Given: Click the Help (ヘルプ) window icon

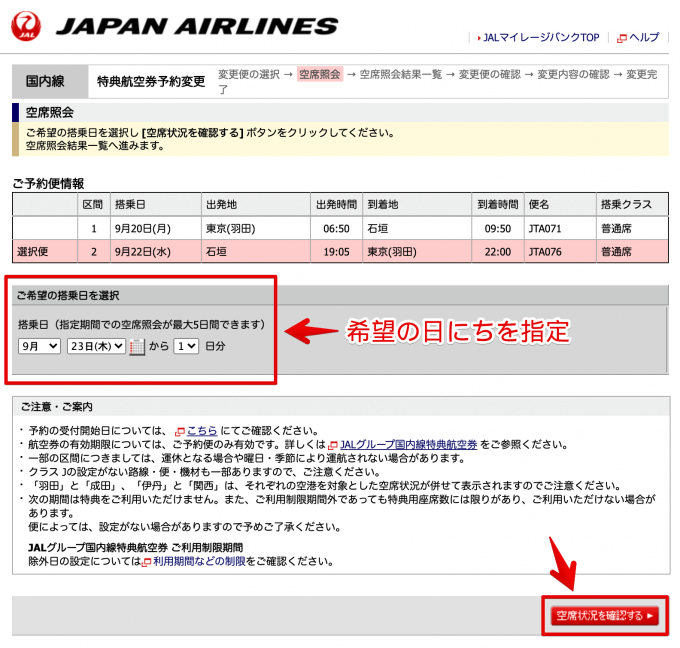Looking at the screenshot, I should [x=622, y=38].
